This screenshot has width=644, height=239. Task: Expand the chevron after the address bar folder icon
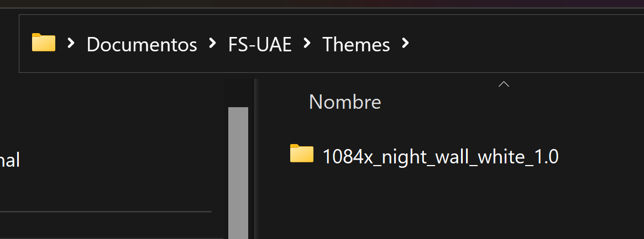click(71, 43)
